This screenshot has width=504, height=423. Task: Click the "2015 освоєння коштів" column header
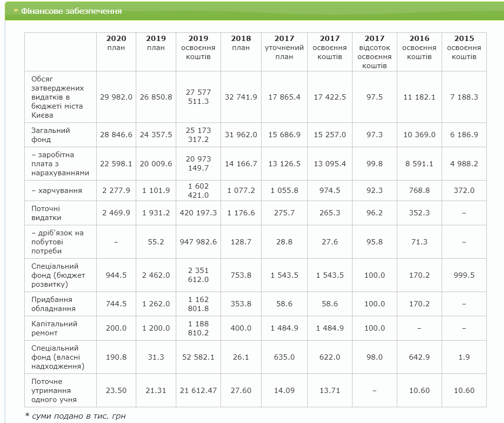pos(464,47)
